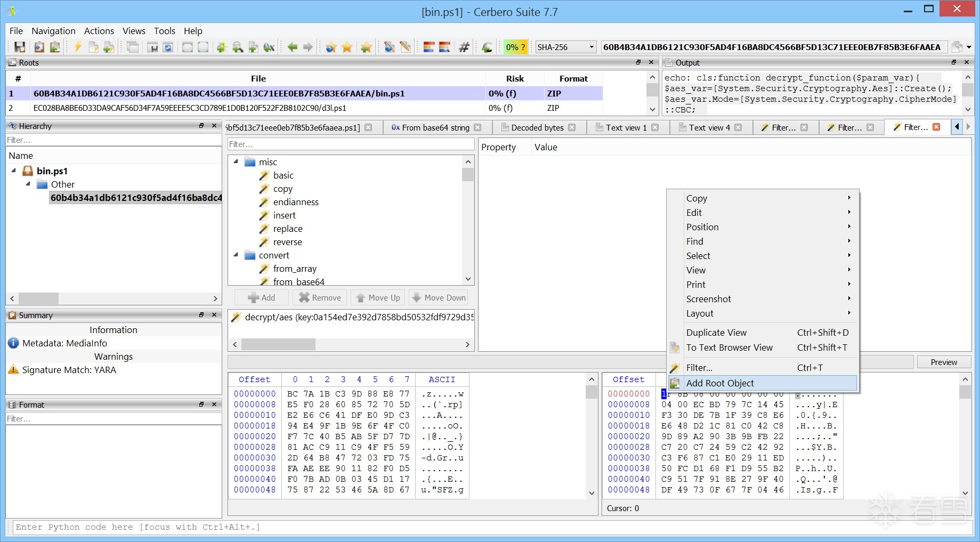Float the Roots panel with its undock icon
Viewport: 980px width, 542px height.
(638, 62)
